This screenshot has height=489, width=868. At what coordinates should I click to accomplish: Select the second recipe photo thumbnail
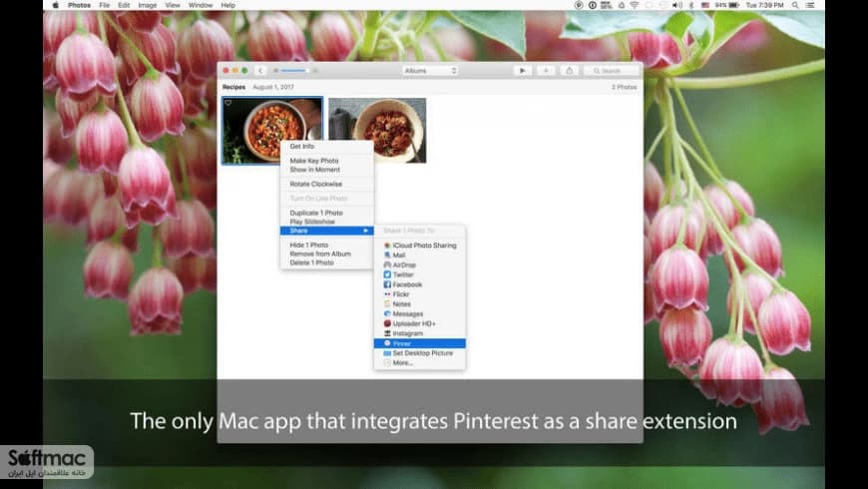click(x=377, y=131)
